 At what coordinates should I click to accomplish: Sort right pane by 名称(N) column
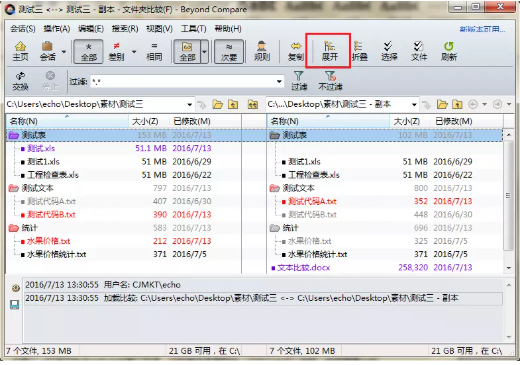point(329,121)
